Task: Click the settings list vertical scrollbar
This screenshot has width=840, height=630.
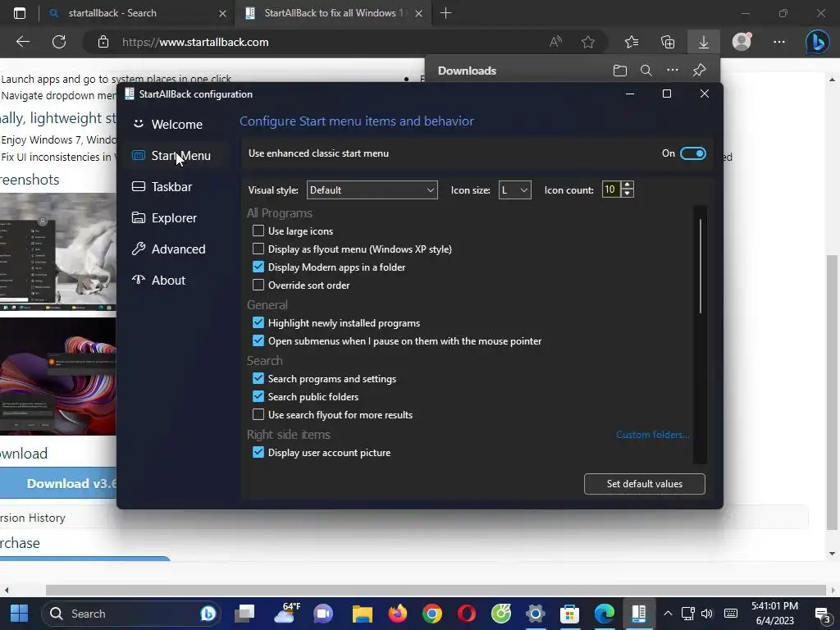Action: point(701,267)
